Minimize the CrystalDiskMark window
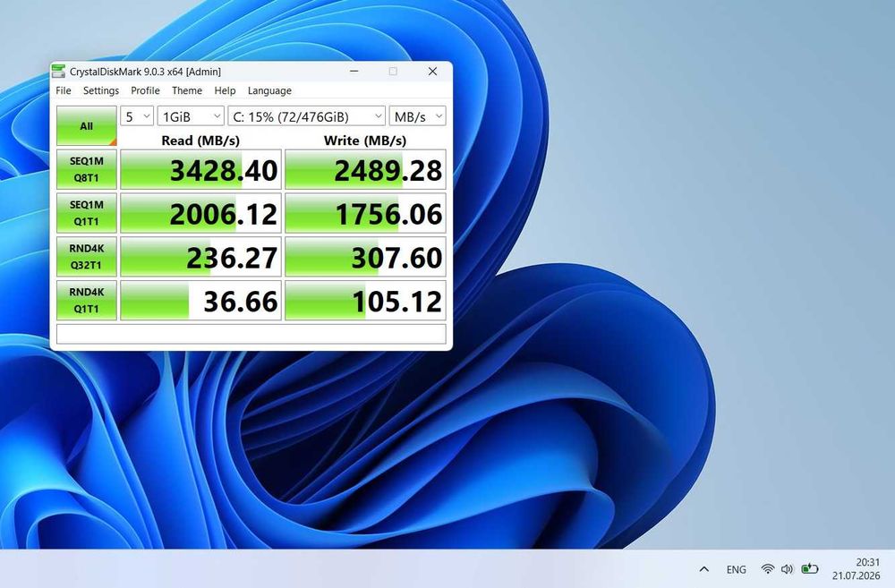Viewport: 895px width, 588px height. tap(354, 72)
